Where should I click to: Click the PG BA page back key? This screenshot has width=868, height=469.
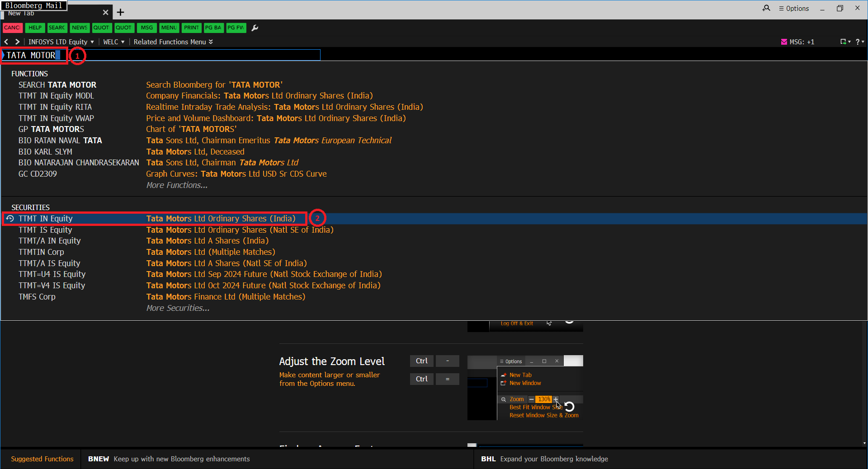tap(213, 28)
